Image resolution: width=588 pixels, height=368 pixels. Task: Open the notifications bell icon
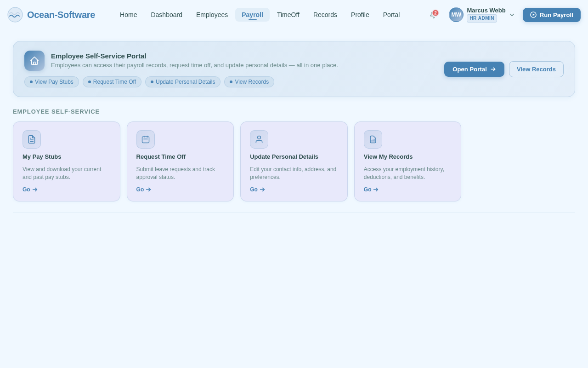[432, 15]
